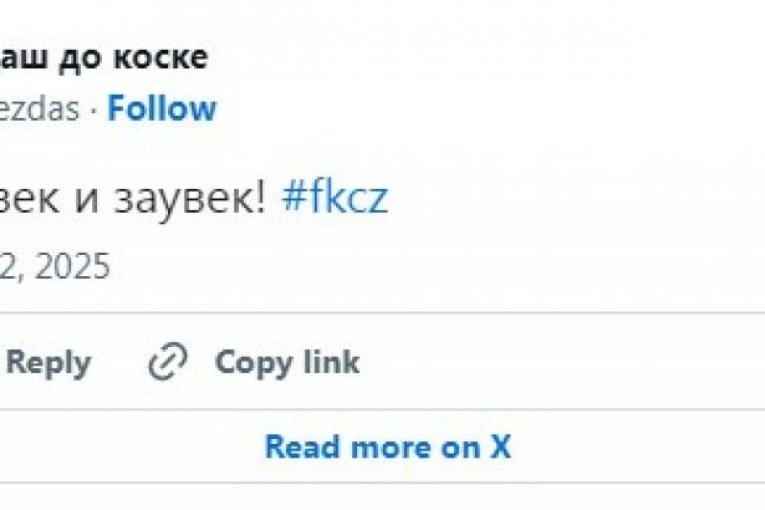Click the divider line above Read more on X
Viewport: 765px width, 510px height.
[382, 408]
